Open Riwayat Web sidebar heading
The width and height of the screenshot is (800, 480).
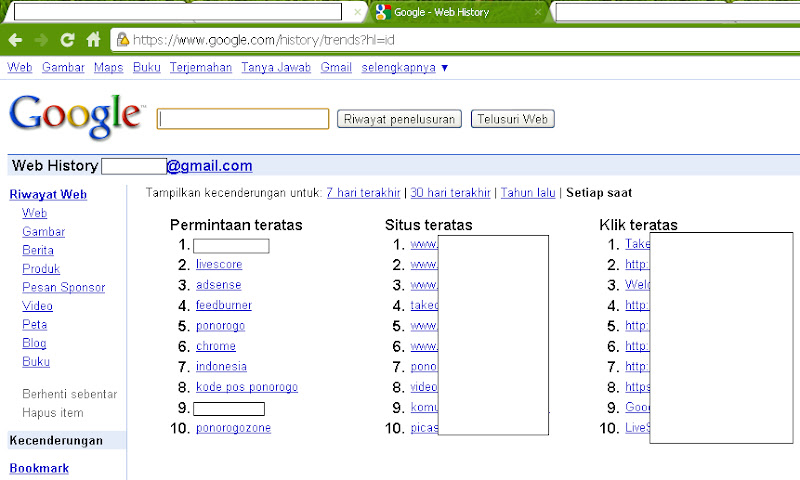tap(48, 194)
